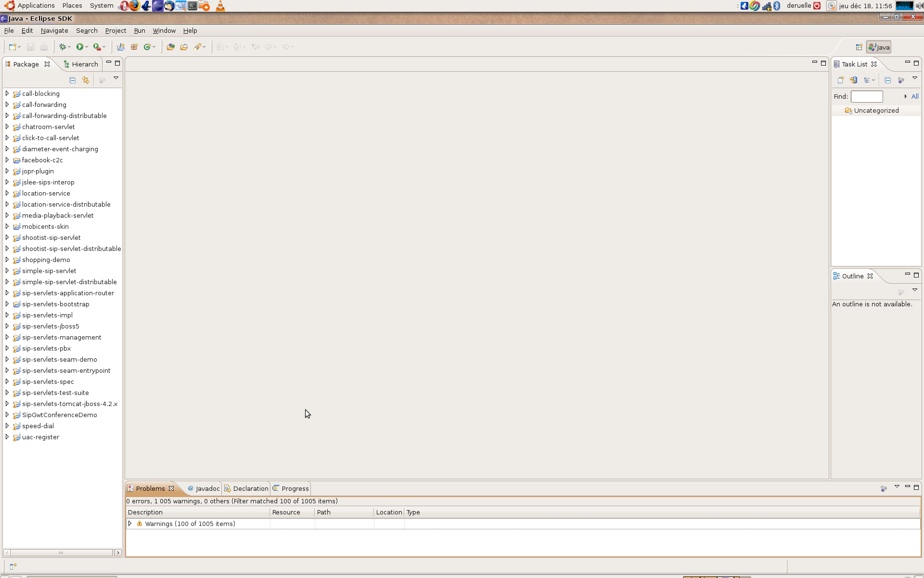Screen dimensions: 924x578
Task: Select the shopping-demo project
Action: 46,260
